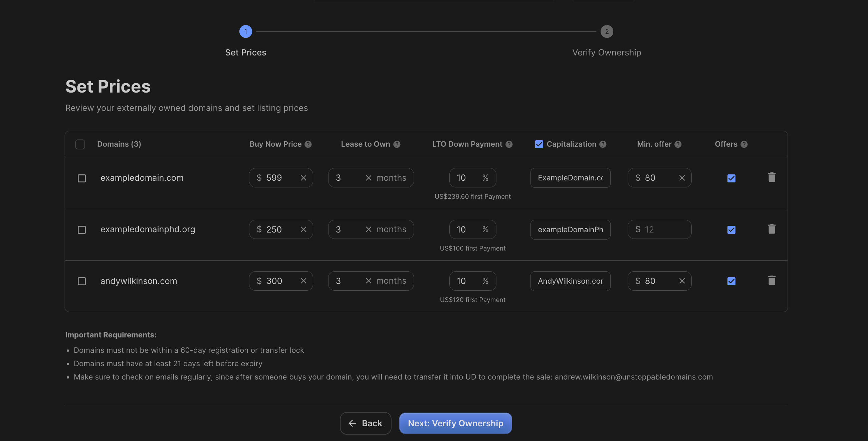The height and width of the screenshot is (441, 868).
Task: Clear the 599 Buy Now price
Action: coord(303,178)
